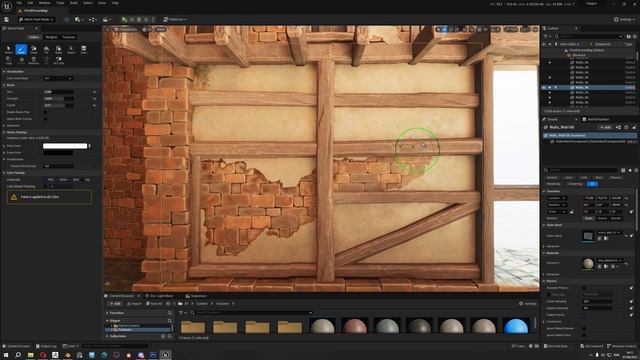Viewport: 640px width, 360px height.
Task: Toggle visibility eye of selected Outliner row
Action: coord(544,87)
